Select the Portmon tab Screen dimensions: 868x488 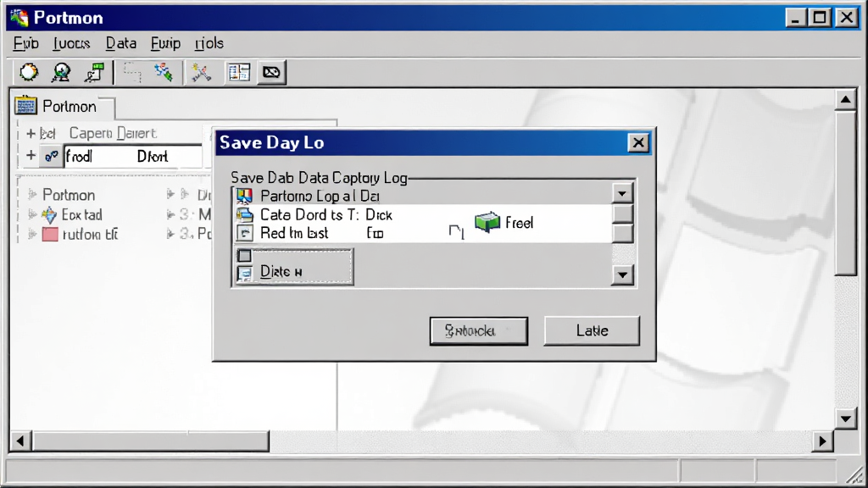click(x=64, y=106)
